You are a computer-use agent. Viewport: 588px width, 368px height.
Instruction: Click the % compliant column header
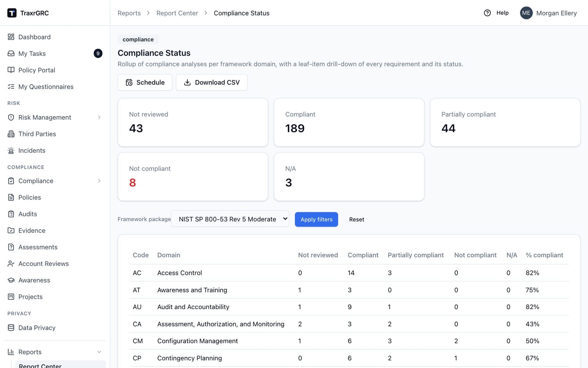pos(544,255)
